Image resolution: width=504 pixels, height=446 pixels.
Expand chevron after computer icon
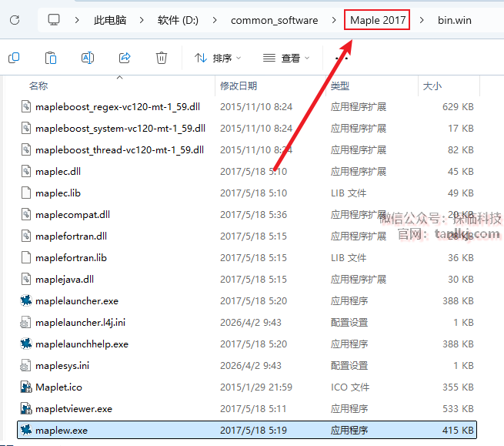click(x=77, y=20)
